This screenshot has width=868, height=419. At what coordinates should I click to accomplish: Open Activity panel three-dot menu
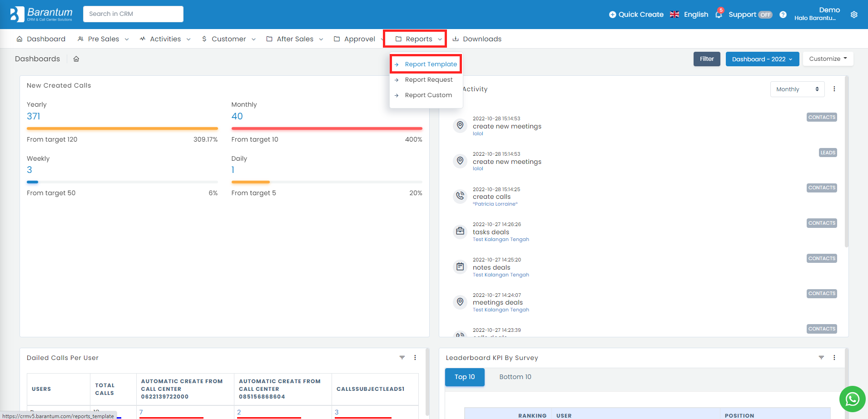(834, 89)
